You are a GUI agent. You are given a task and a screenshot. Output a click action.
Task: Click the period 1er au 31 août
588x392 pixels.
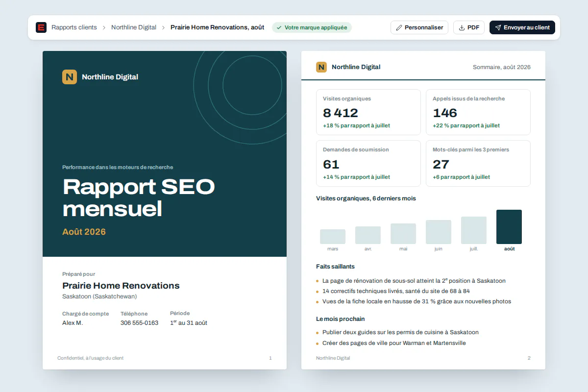pyautogui.click(x=189, y=323)
